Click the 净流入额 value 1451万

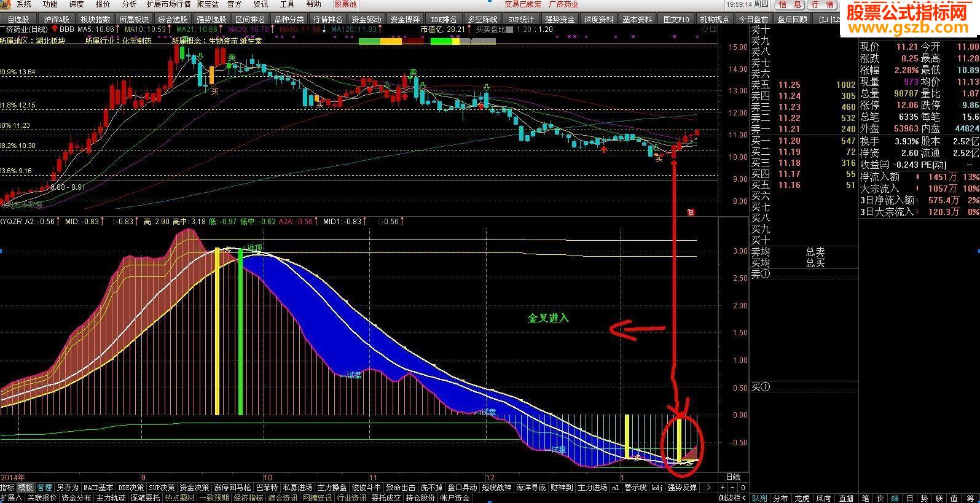coord(943,177)
